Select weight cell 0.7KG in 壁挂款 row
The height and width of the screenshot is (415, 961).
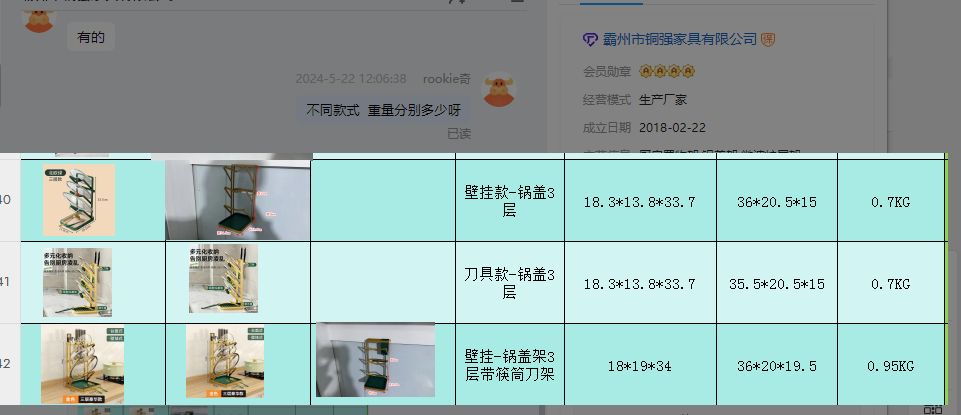(891, 201)
